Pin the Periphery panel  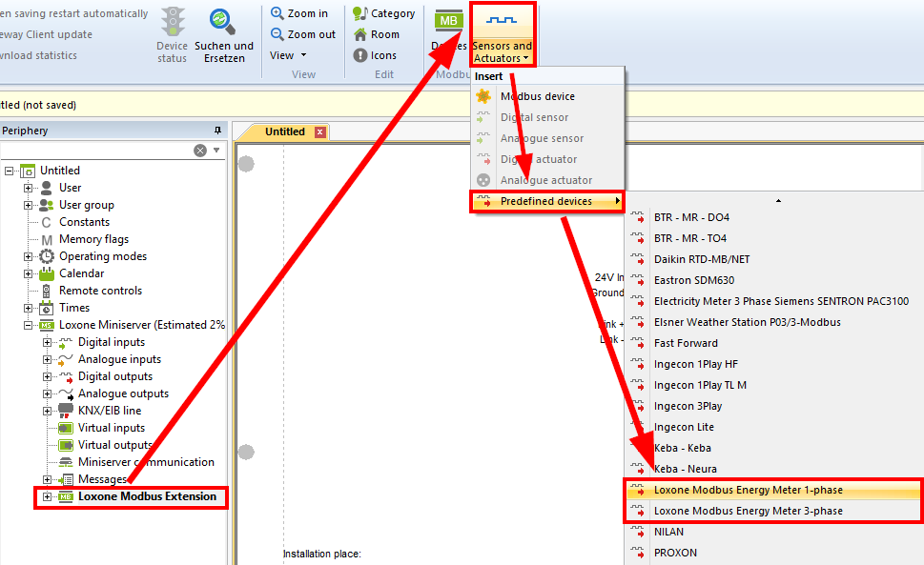[217, 131]
